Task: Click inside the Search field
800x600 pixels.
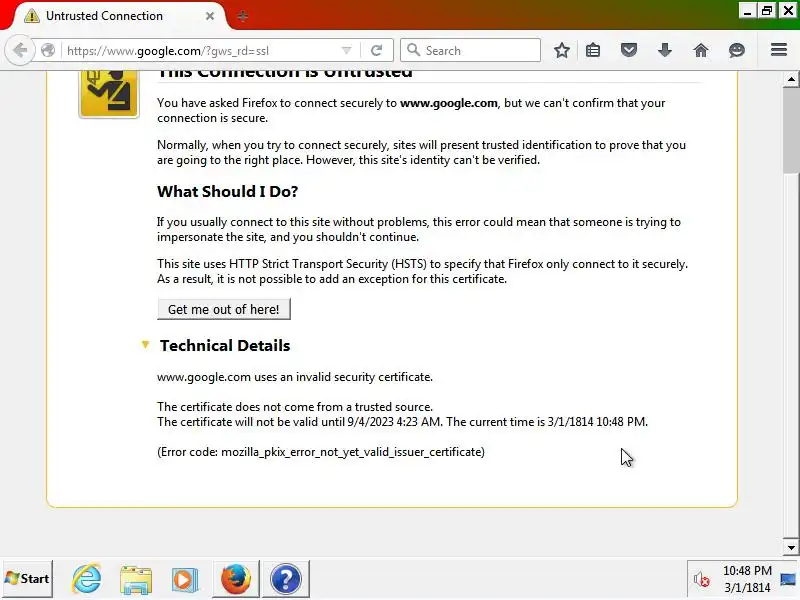Action: coord(470,51)
